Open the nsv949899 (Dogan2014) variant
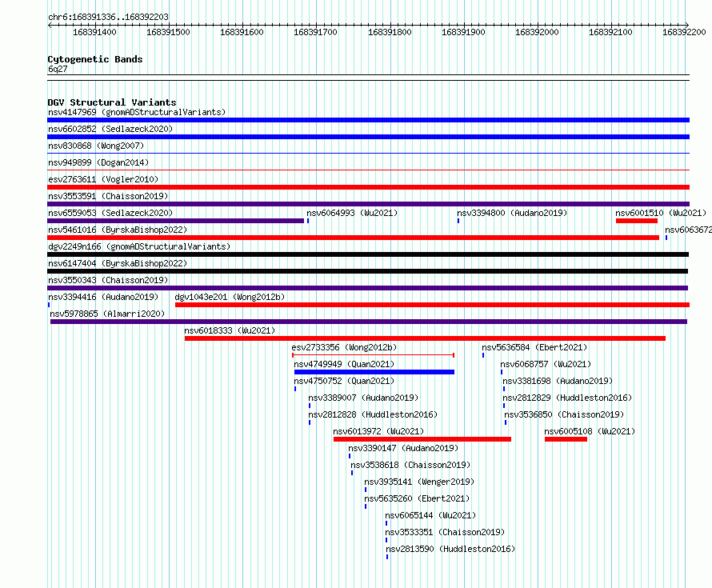The width and height of the screenshot is (712, 588). (98, 162)
